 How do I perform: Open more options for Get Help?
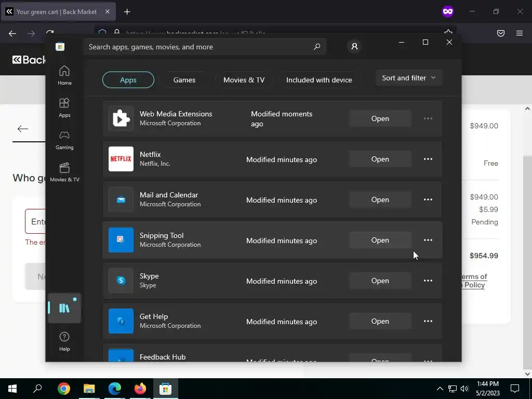428,321
